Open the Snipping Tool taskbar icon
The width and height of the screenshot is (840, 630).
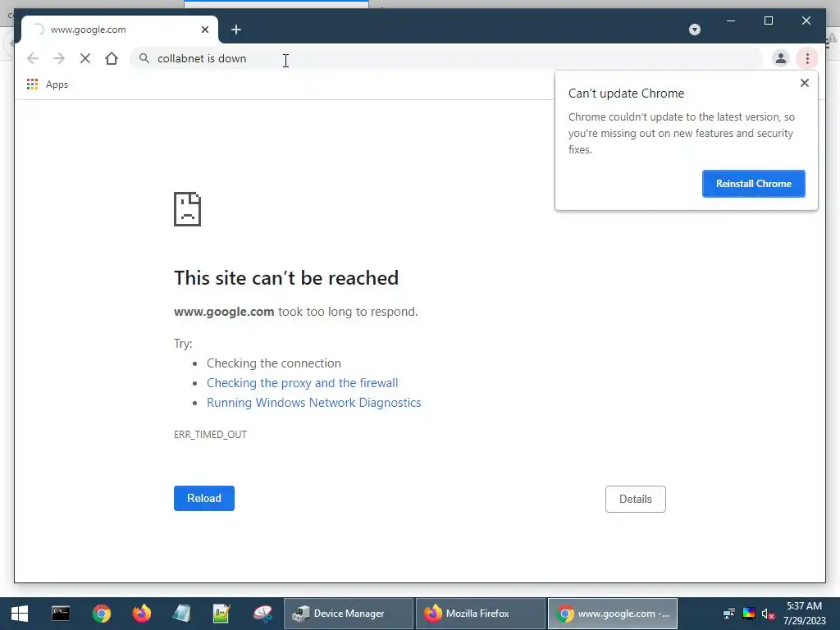(x=262, y=614)
